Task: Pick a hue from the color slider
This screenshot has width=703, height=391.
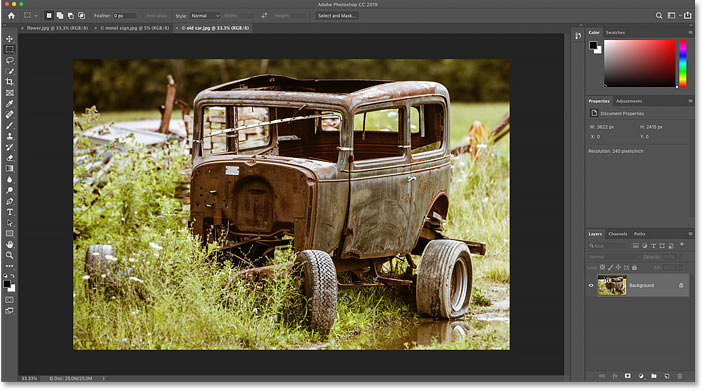Action: coord(682,63)
